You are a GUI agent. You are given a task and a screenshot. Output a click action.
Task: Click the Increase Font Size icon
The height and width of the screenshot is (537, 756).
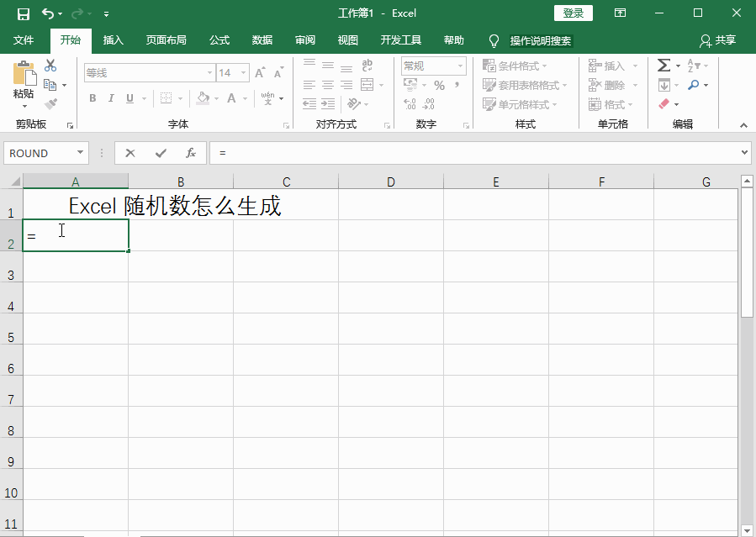[260, 73]
